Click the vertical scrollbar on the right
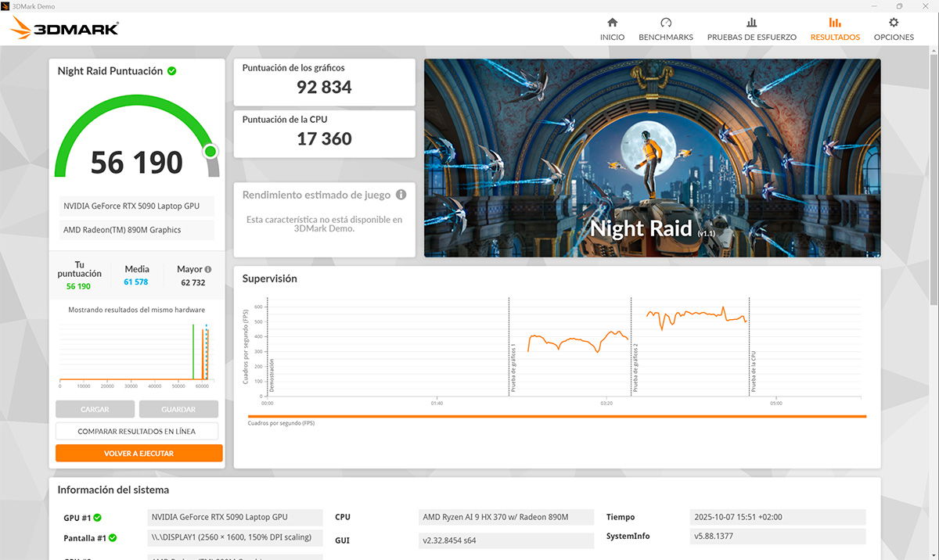This screenshot has width=939, height=560. (x=934, y=180)
